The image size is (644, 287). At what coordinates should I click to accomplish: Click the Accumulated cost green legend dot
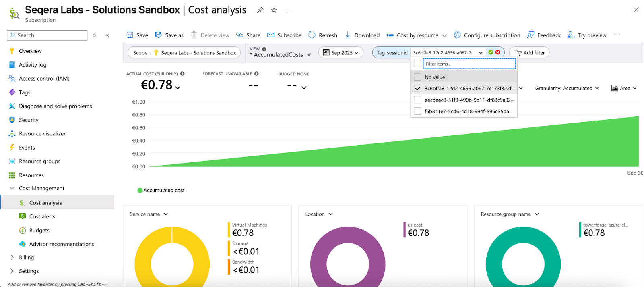[140, 190]
